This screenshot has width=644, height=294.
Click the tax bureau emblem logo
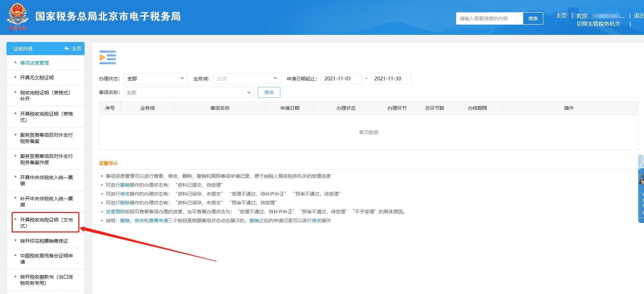(x=17, y=17)
